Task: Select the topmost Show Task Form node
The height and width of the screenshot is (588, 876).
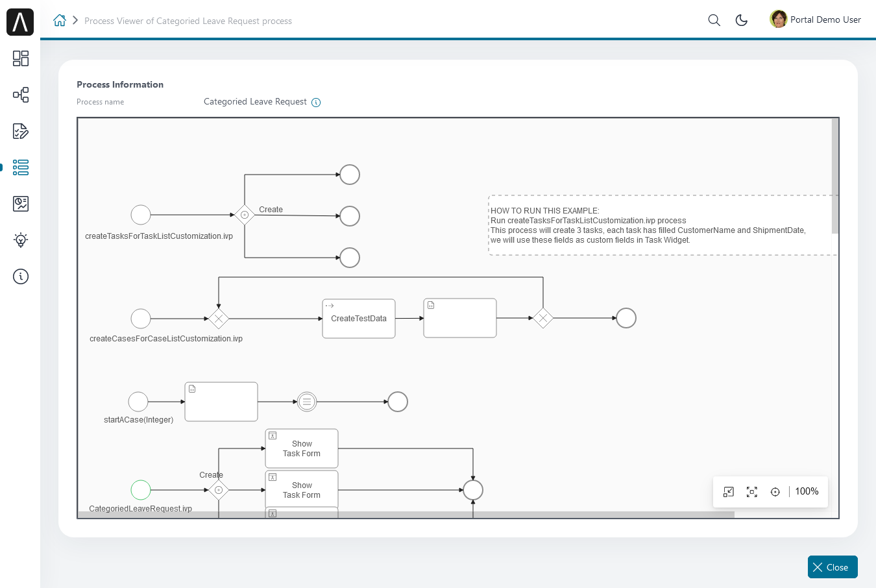Action: click(302, 448)
